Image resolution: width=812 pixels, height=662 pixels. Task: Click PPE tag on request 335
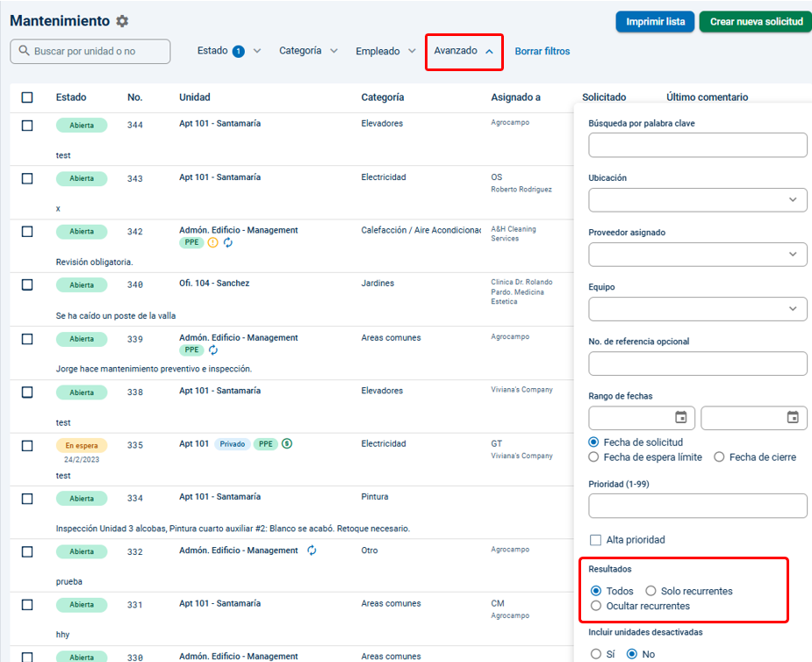coord(266,444)
